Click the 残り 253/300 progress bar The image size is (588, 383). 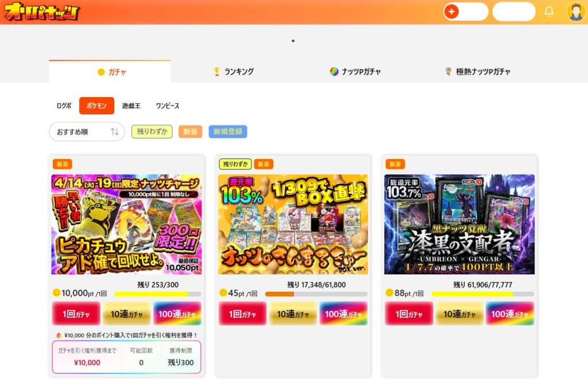(157, 293)
